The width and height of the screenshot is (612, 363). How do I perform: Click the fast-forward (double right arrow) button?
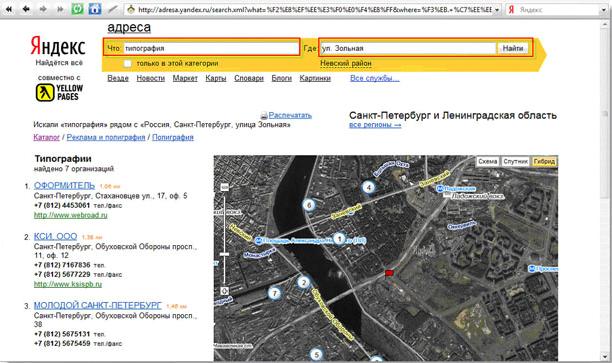tap(60, 9)
